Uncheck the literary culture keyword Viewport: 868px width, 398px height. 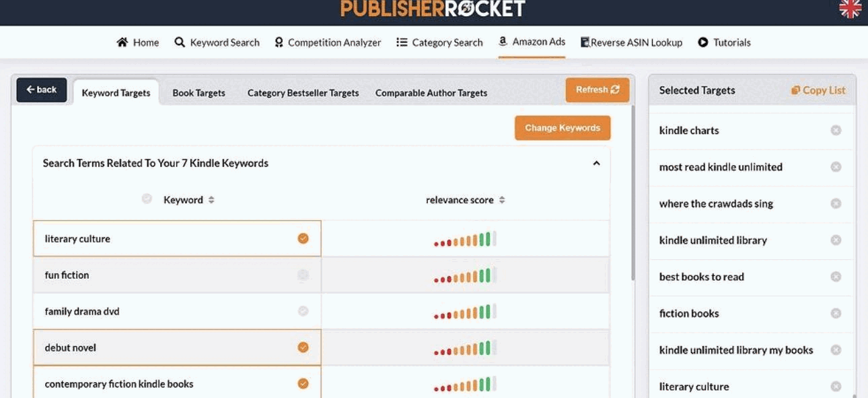303,238
